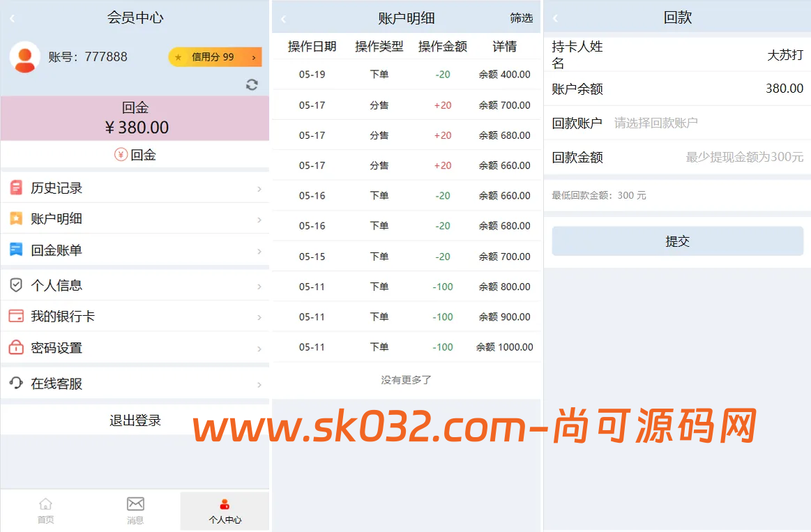811x532 pixels.
Task: Go back from the 会员中心 screen
Action: [x=13, y=19]
